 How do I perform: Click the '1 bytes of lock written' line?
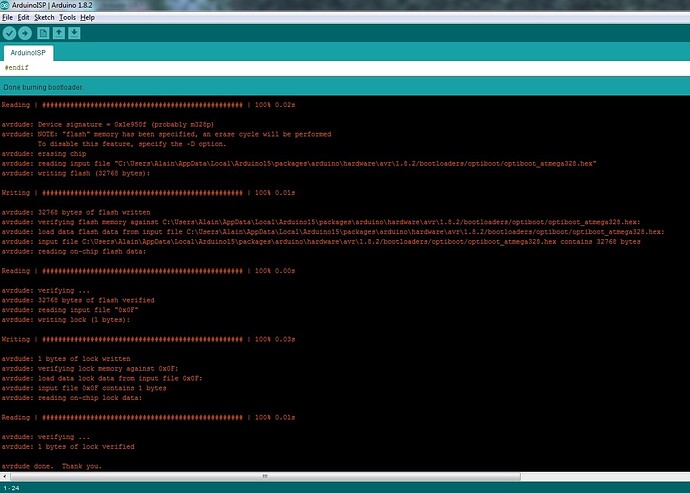coord(66,359)
